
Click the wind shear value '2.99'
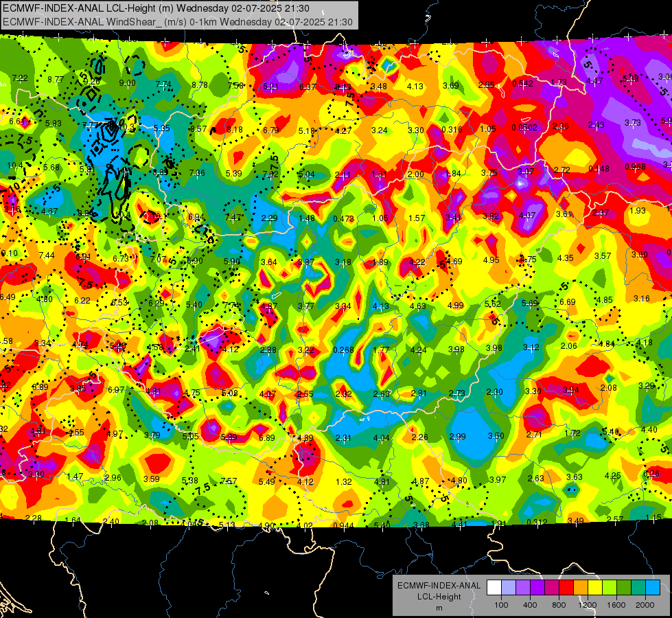point(458,437)
